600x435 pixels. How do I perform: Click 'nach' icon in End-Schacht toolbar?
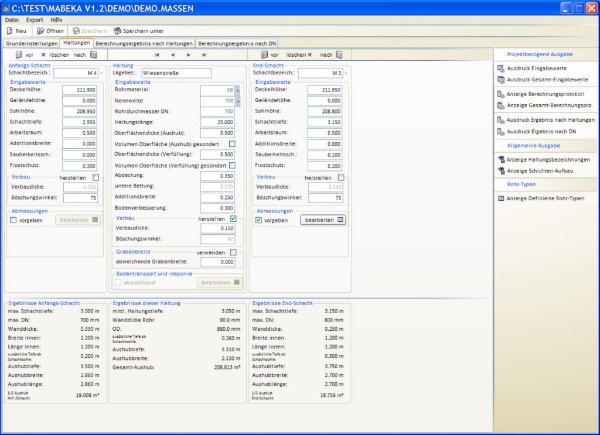pos(339,55)
